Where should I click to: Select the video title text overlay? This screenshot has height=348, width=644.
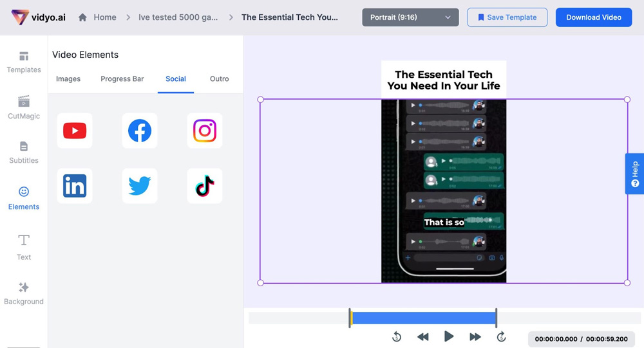point(444,80)
